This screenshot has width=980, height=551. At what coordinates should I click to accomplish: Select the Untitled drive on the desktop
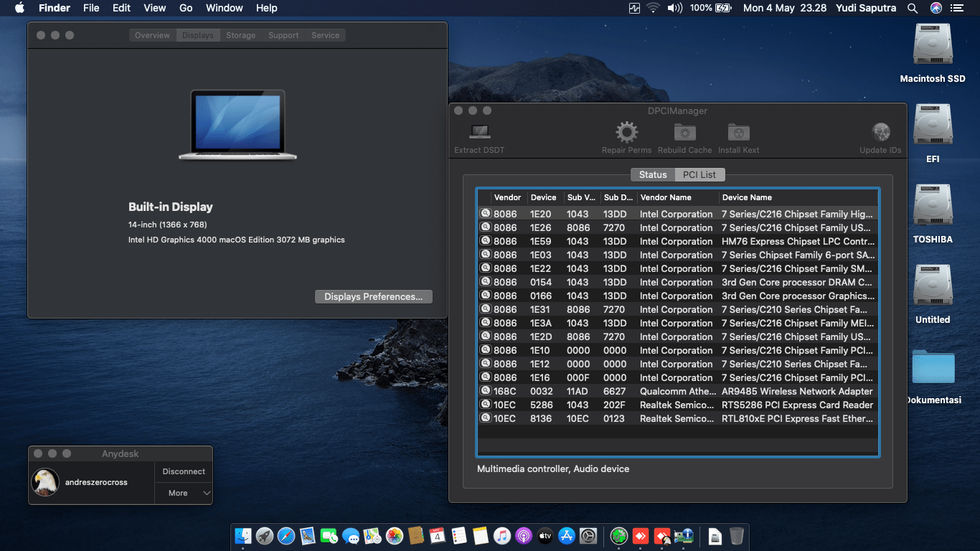[x=933, y=286]
